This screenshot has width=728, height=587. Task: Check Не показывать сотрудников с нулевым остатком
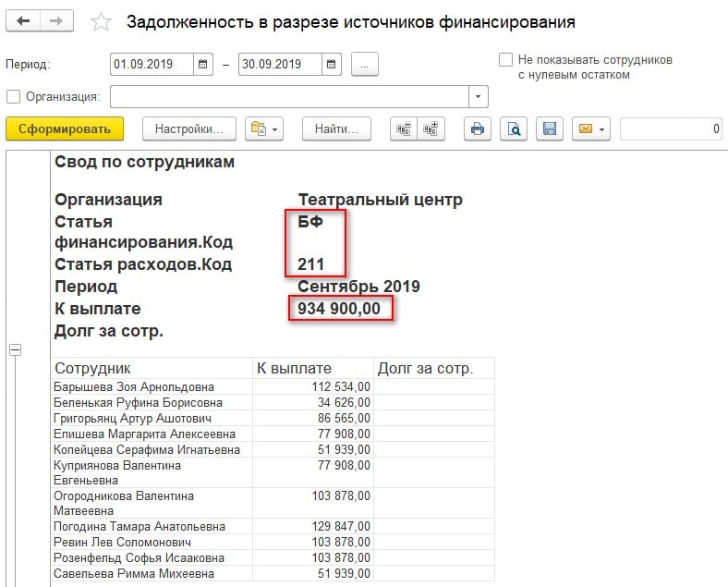[505, 60]
